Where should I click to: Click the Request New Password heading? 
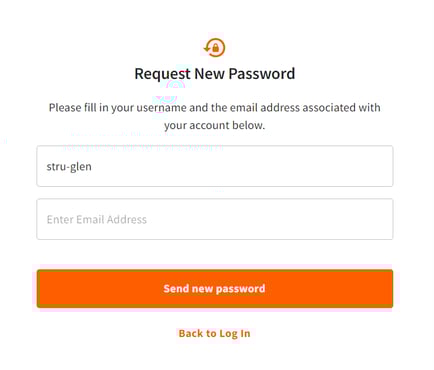215,74
